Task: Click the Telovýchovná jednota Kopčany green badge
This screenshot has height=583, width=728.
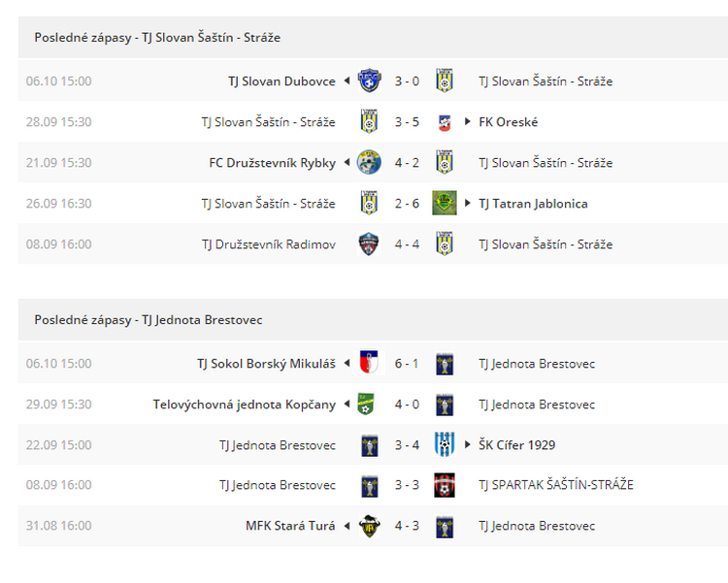Action: [x=366, y=404]
